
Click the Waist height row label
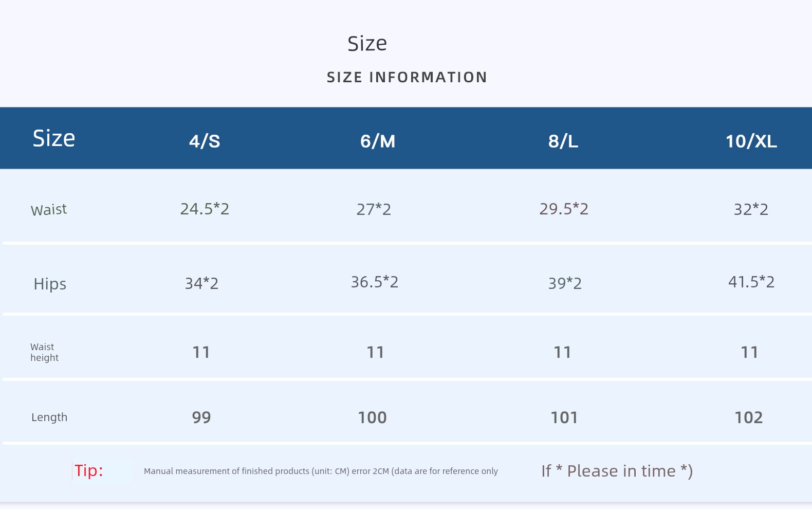click(x=44, y=352)
